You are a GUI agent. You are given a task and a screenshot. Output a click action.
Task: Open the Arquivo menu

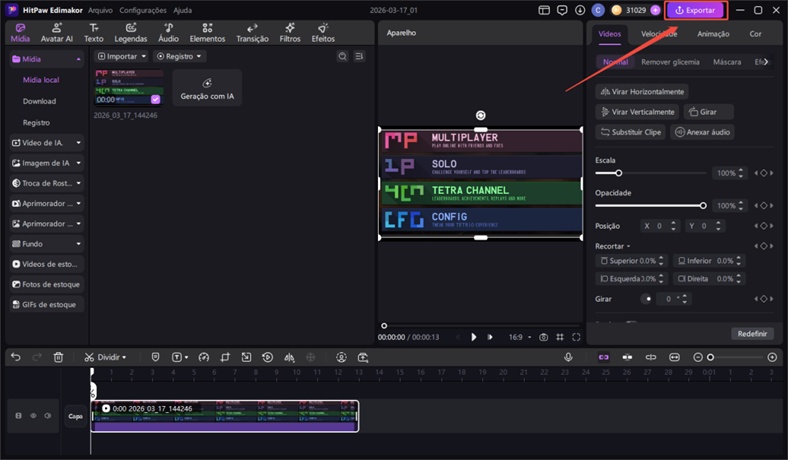[x=100, y=10]
